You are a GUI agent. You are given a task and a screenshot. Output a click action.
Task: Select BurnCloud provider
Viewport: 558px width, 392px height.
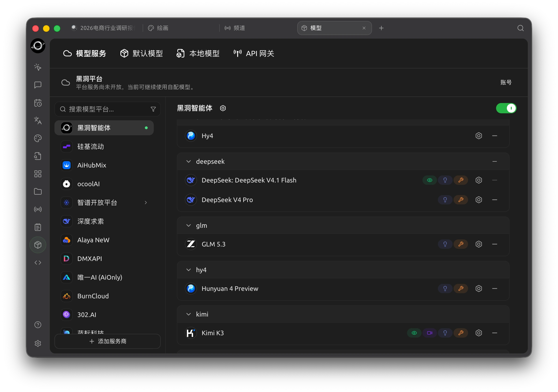(x=104, y=296)
